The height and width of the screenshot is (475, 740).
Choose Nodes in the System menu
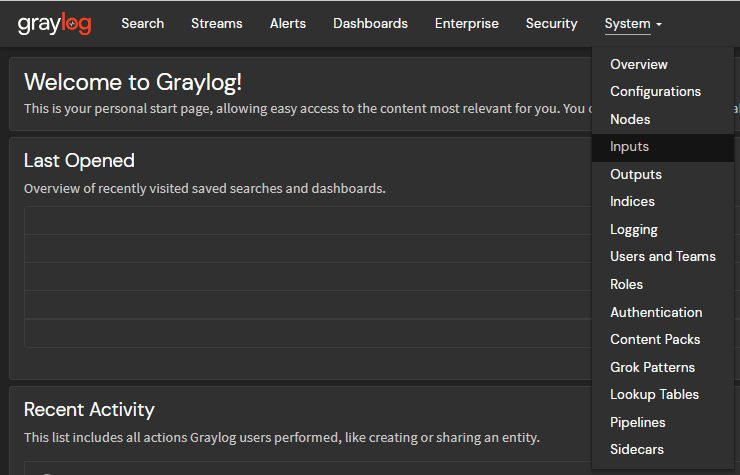tap(630, 119)
